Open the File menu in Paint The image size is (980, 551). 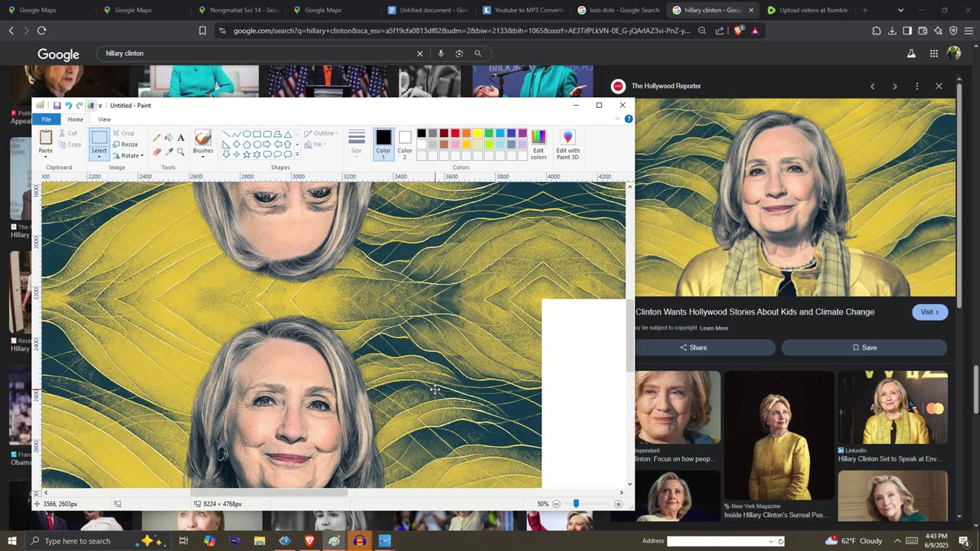tap(47, 119)
